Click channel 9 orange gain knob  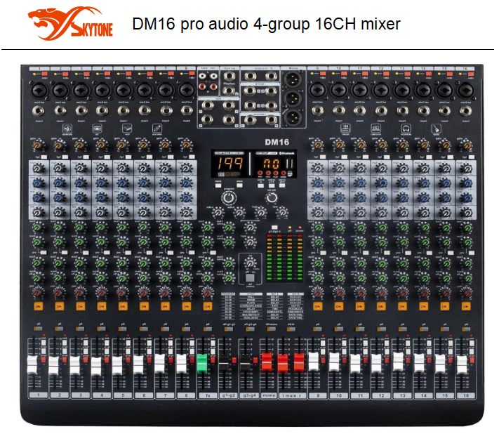(x=317, y=145)
